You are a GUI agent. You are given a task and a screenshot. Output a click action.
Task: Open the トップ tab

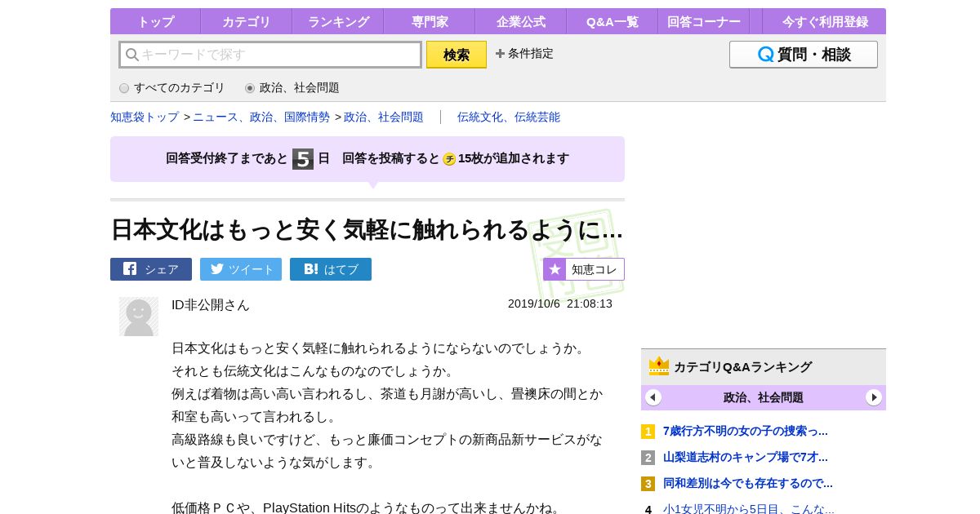click(x=155, y=22)
